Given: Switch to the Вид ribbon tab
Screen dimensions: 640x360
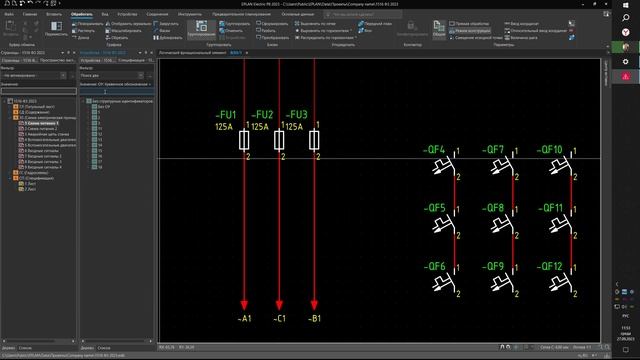Looking at the screenshot, I should pyautogui.click(x=105, y=14).
